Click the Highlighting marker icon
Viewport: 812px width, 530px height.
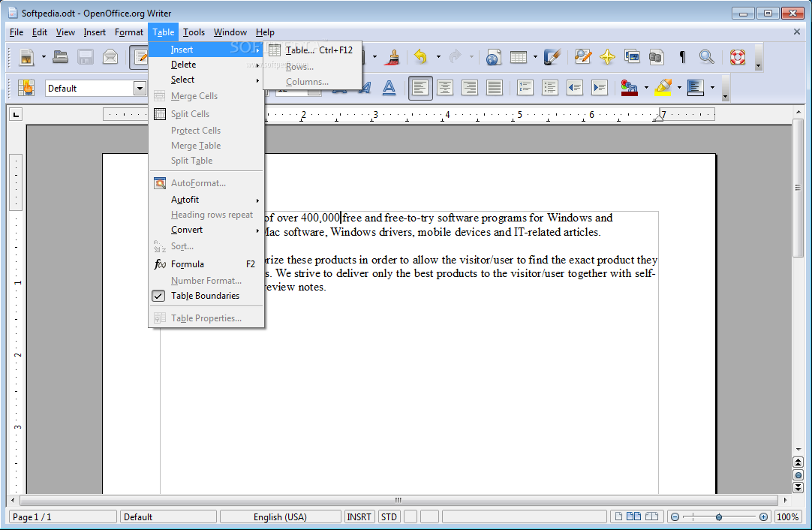point(663,88)
